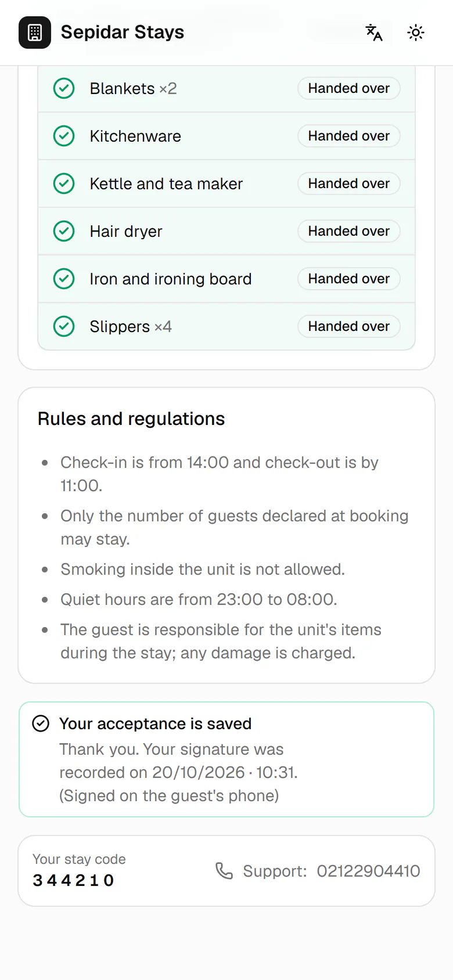Image resolution: width=453 pixels, height=980 pixels.
Task: Click the acceptance saved check icon
Action: 41,723
